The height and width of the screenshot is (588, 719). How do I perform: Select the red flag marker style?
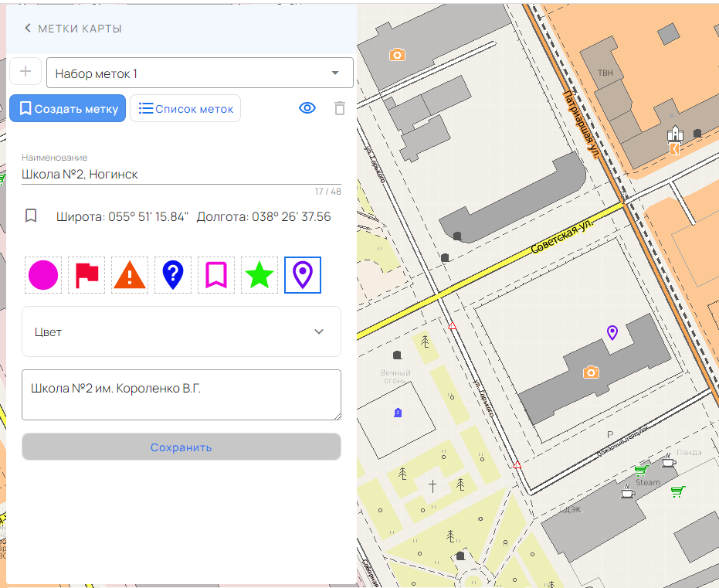(86, 274)
